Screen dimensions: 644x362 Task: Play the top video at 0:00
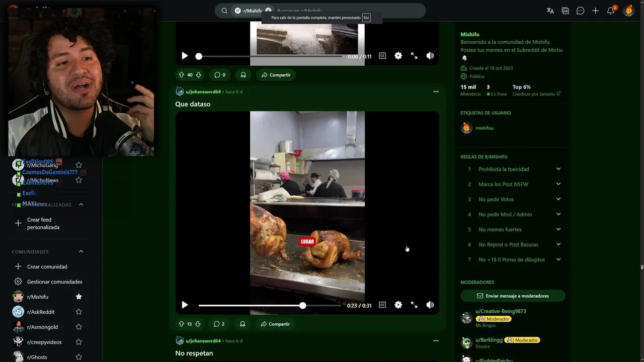coord(185,56)
